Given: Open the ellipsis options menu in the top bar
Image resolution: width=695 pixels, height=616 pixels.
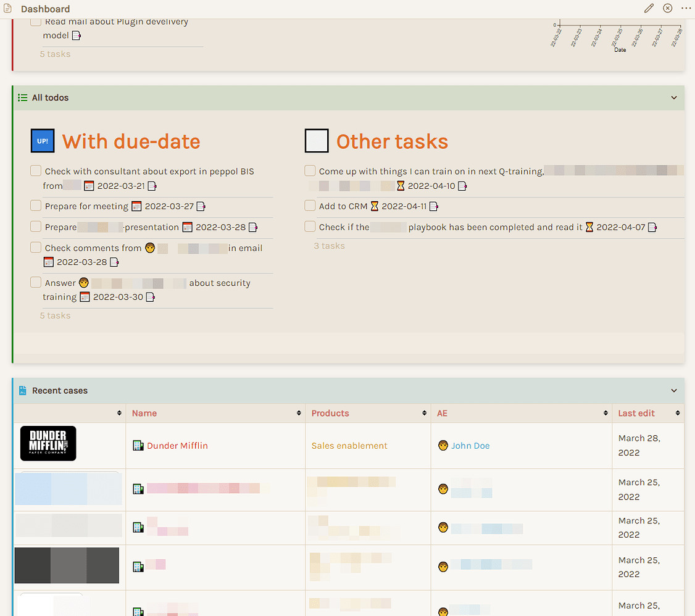Looking at the screenshot, I should (x=686, y=8).
